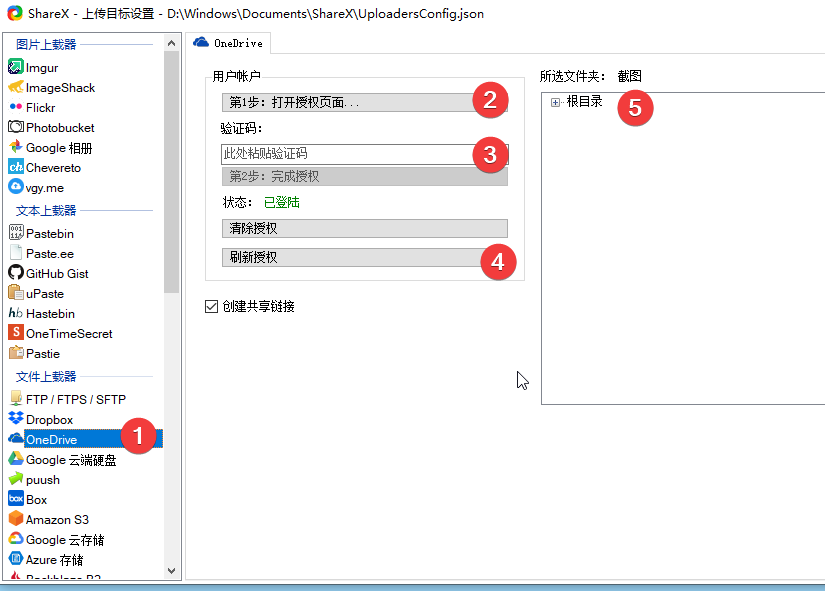Click the 刷新授权 button
This screenshot has height=591, width=825.
click(365, 257)
